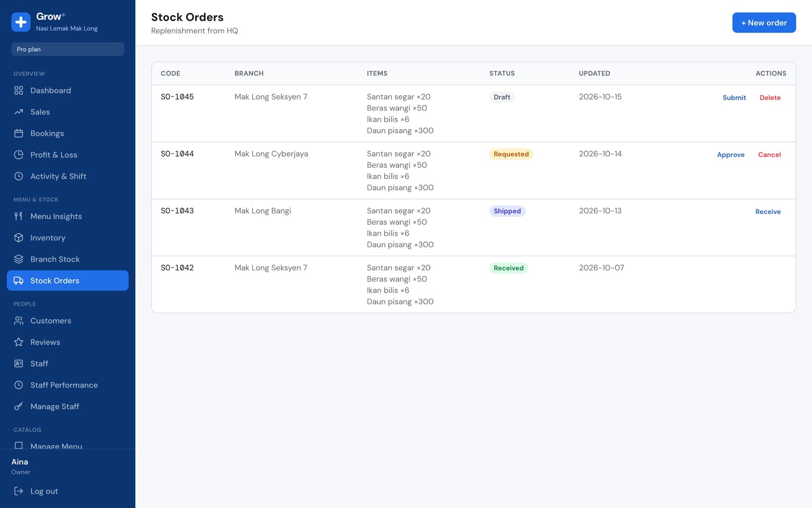
Task: Click the Received status badge
Action: tap(508, 268)
